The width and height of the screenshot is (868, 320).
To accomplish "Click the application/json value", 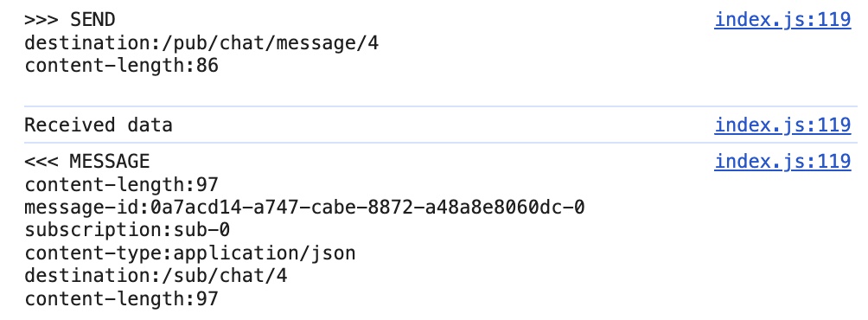I will 265,253.
